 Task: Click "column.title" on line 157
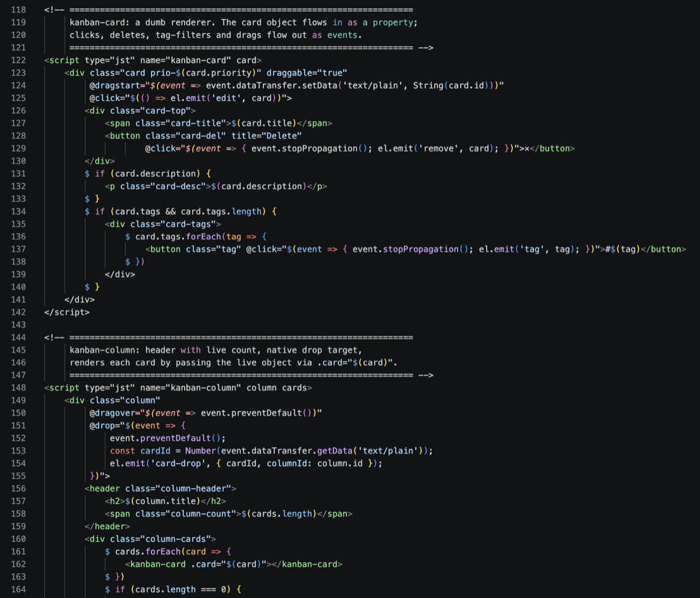(165, 501)
